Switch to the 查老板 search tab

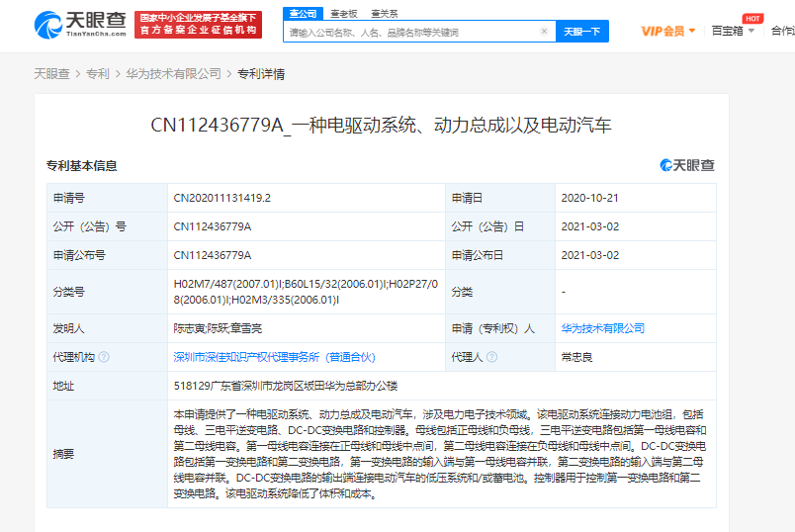pos(344,14)
